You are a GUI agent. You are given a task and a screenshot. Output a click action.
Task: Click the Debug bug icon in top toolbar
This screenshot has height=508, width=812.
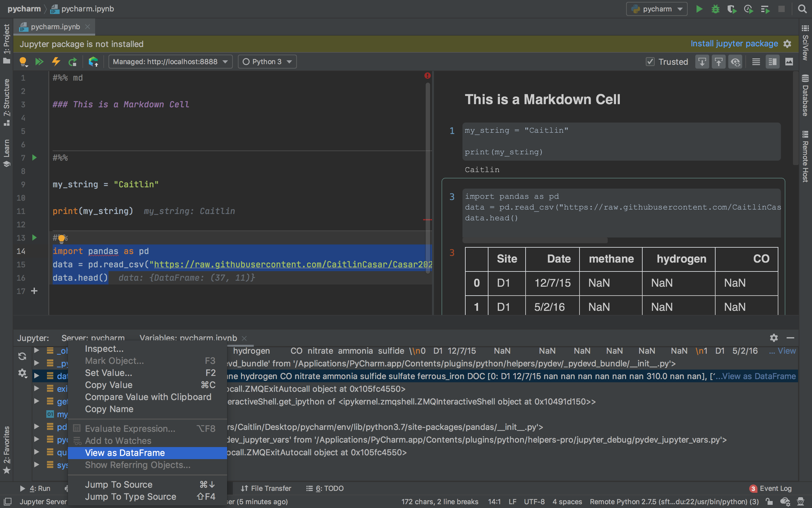pyautogui.click(x=715, y=9)
